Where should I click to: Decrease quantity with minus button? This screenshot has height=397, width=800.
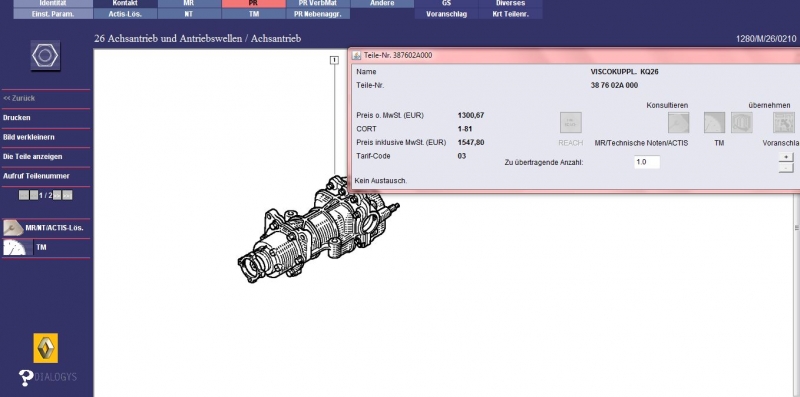(x=786, y=167)
